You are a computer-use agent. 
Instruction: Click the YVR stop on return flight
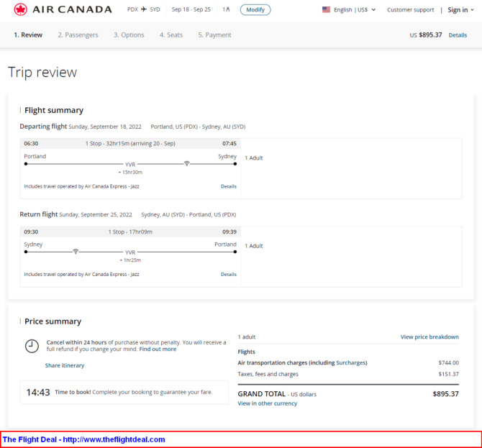pyautogui.click(x=130, y=252)
